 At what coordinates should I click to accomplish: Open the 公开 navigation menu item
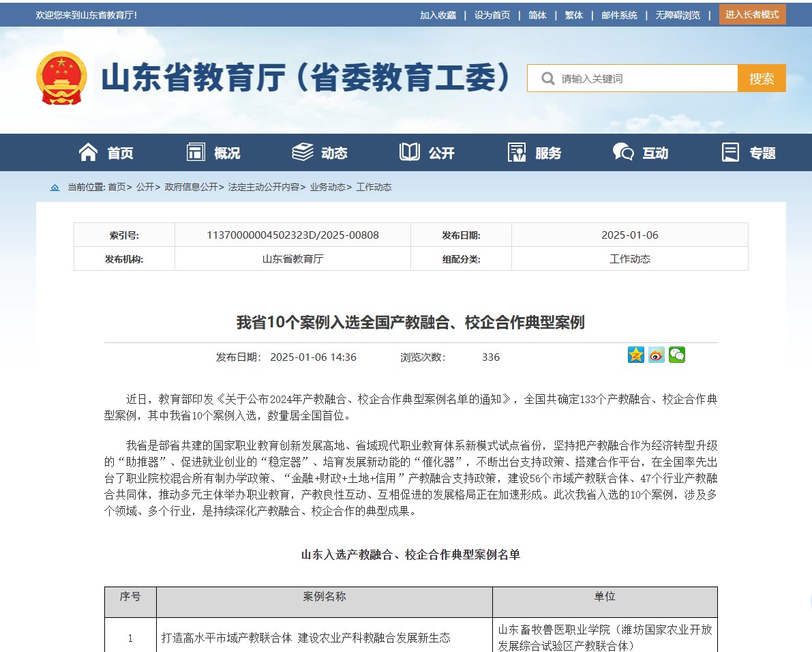click(442, 153)
